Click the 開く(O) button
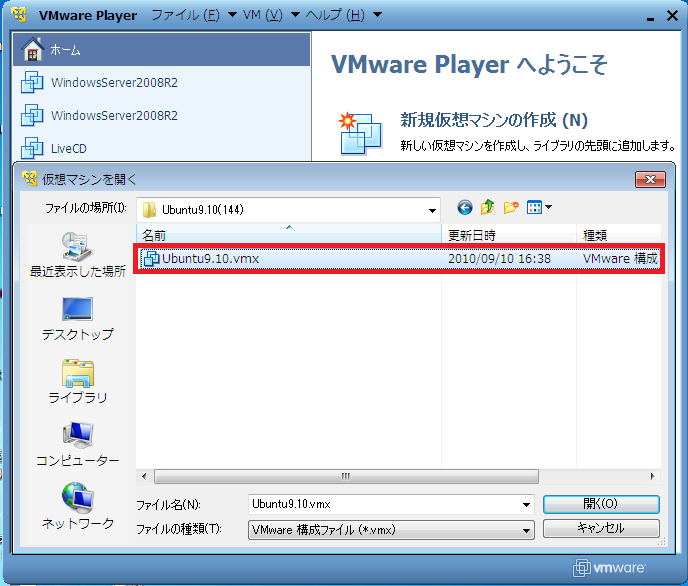Image resolution: width=688 pixels, height=586 pixels. pyautogui.click(x=601, y=504)
